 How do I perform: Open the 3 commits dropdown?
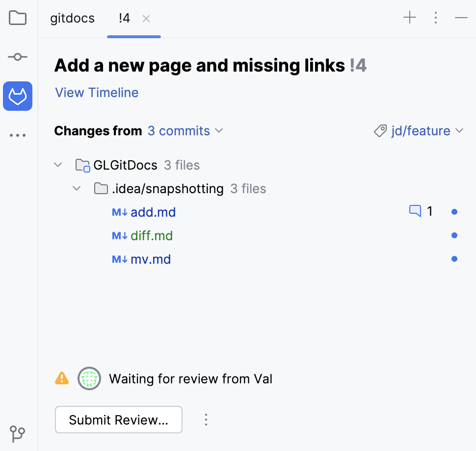185,131
